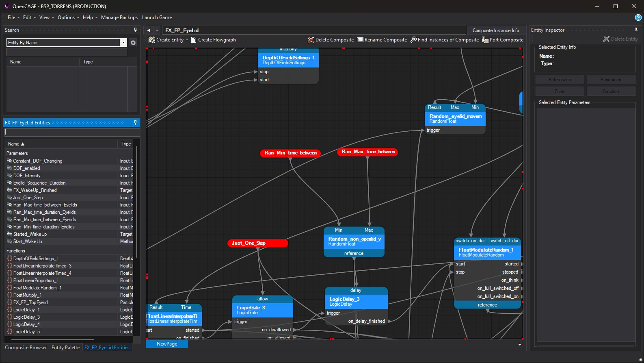Click the Resources button
The image size is (644, 363).
coord(611,80)
